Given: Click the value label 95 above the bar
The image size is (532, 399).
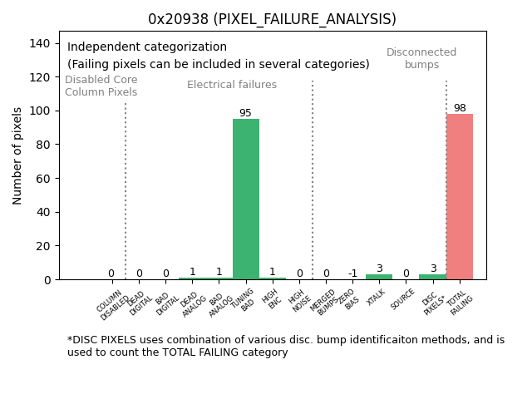Looking at the screenshot, I should [245, 114].
